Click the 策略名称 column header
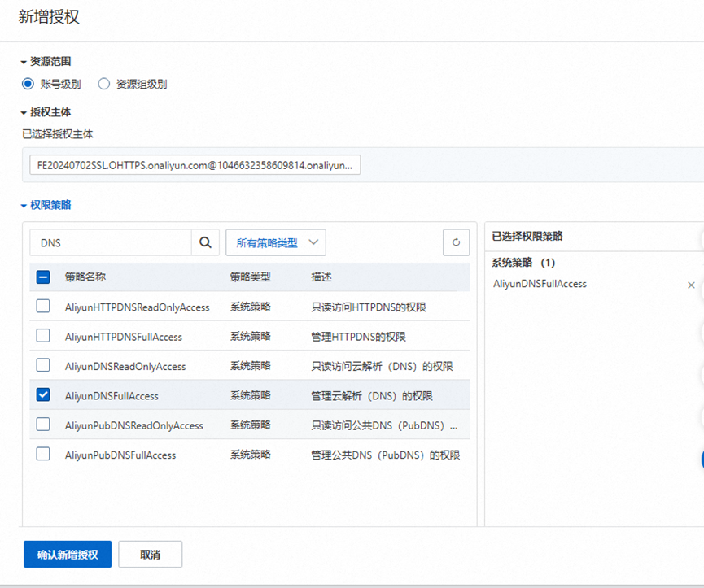Viewport: 704px width, 588px height. coord(85,277)
